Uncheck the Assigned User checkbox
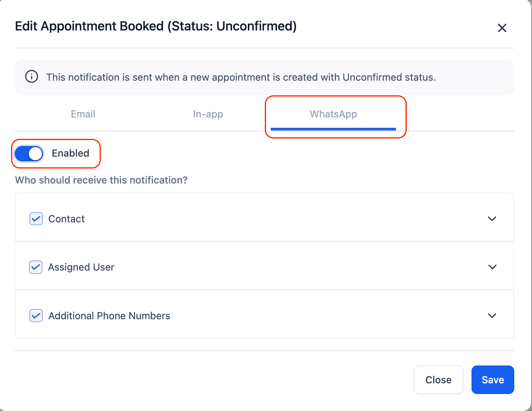Viewport: 532px width, 411px height. click(x=36, y=267)
